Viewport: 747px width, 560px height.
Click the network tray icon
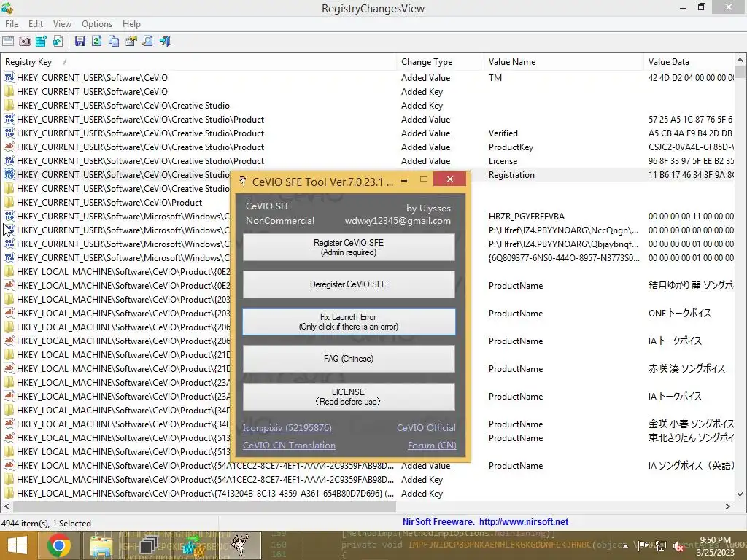[x=661, y=545]
